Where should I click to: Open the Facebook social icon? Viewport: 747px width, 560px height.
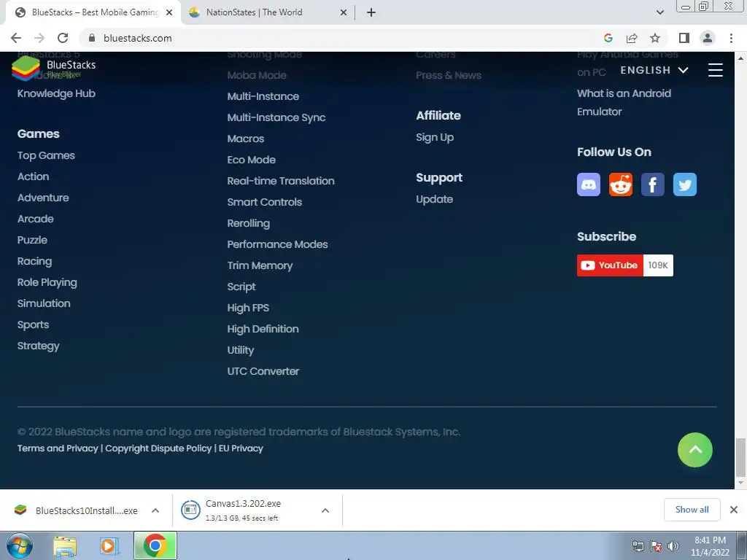(x=653, y=184)
